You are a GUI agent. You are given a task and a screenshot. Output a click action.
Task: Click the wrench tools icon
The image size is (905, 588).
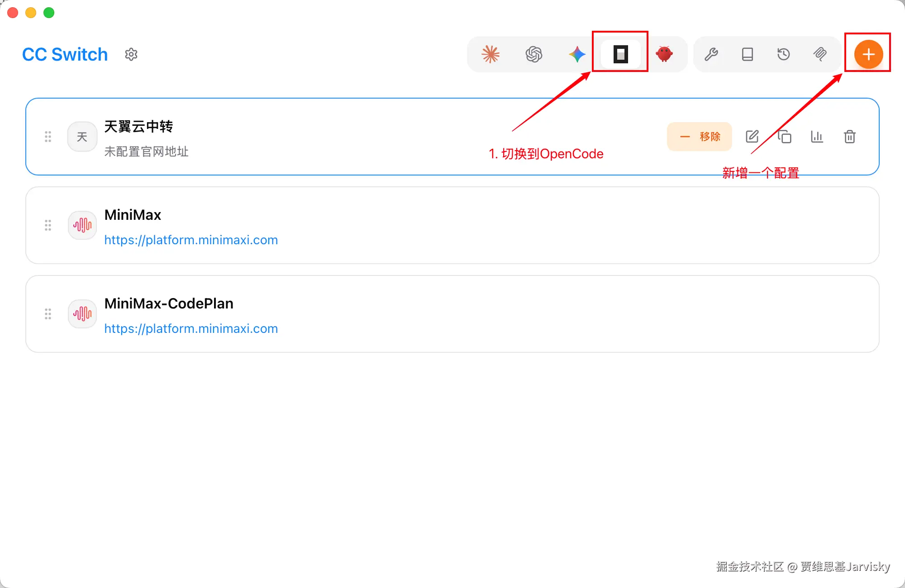coord(711,54)
